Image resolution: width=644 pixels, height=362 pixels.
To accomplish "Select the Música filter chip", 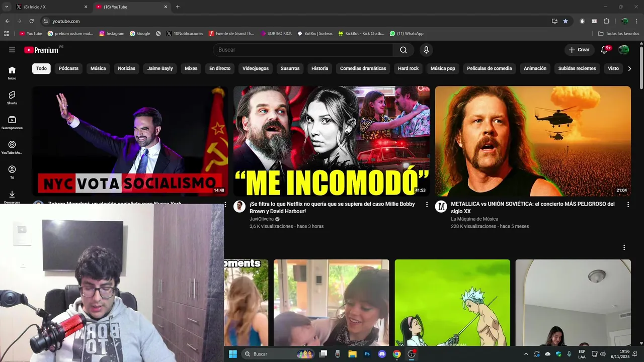I will pyautogui.click(x=98, y=68).
